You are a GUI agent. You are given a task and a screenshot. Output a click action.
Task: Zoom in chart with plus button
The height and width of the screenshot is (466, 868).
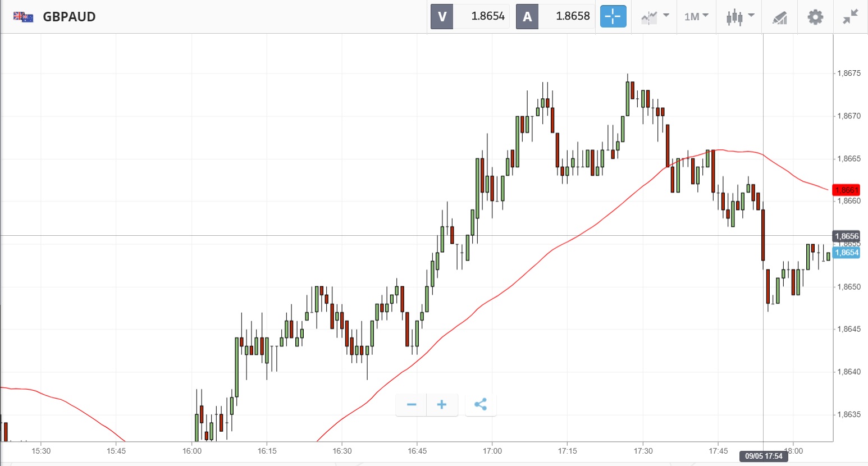point(442,405)
